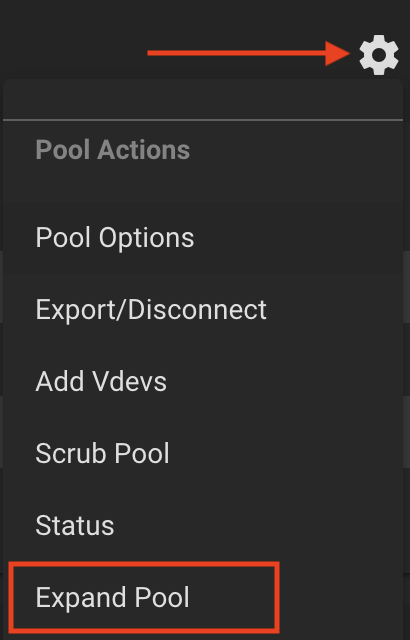Click the word Actions in the header
Image resolution: width=410 pixels, height=640 pixels.
tap(144, 150)
